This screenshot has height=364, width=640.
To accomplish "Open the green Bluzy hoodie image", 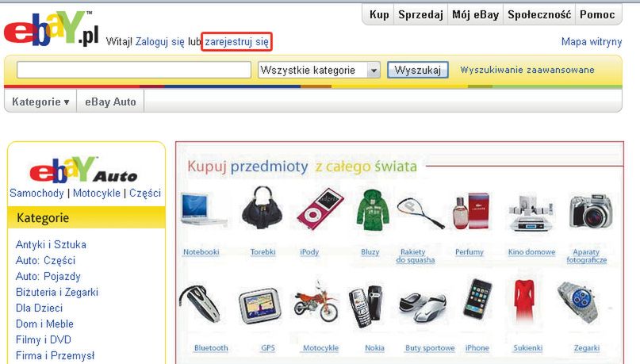I will coord(370,210).
